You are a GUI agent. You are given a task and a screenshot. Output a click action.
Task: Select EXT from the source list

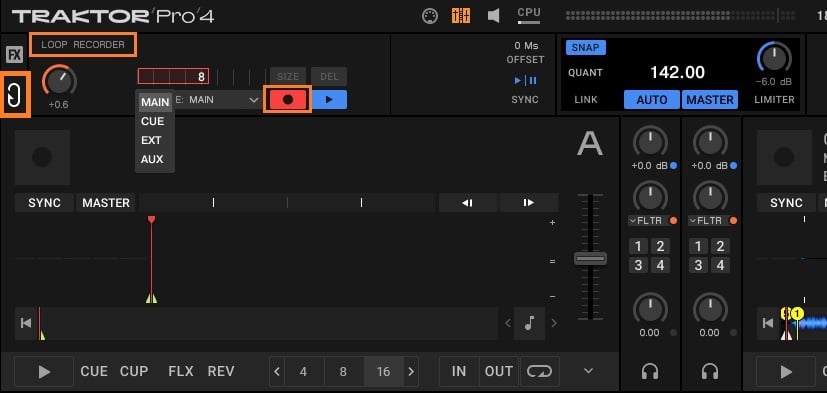[x=151, y=140]
